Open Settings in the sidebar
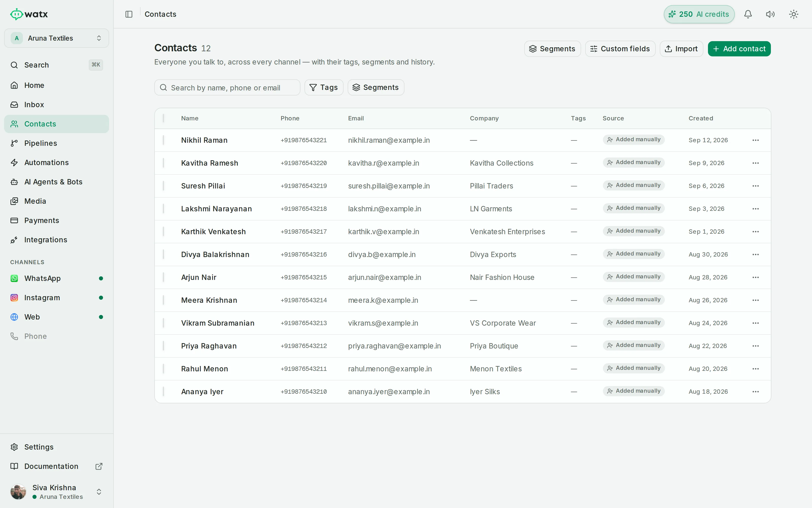The height and width of the screenshot is (508, 812). click(56, 447)
